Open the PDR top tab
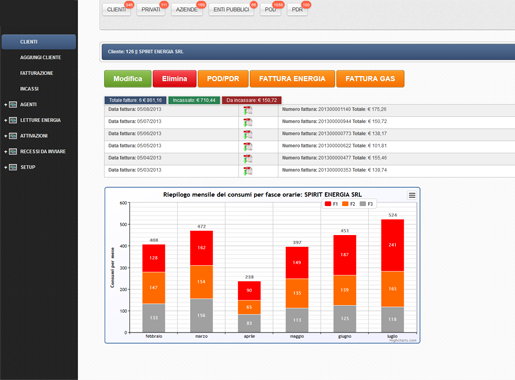 pos(297,10)
